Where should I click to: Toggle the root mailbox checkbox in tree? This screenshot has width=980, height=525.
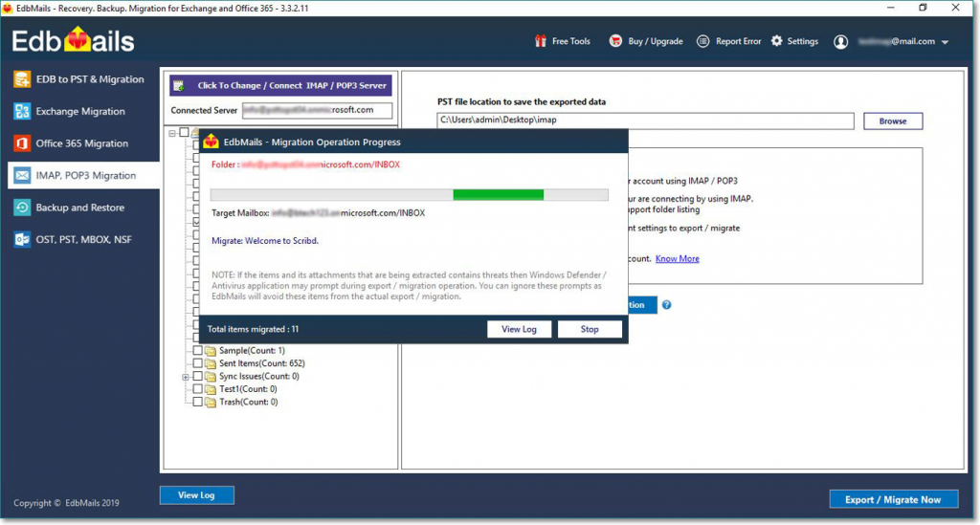click(x=184, y=132)
